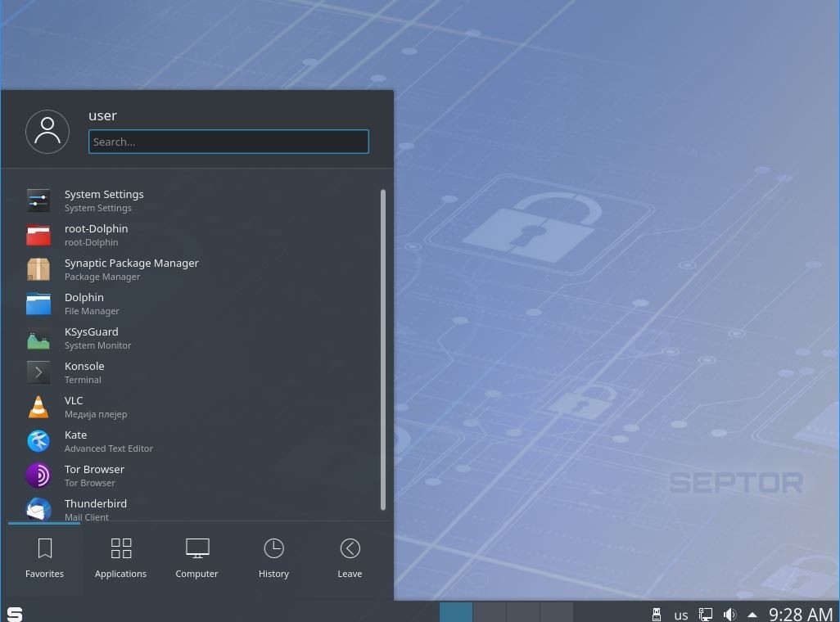Click 'File Manager' subtitle text
Screen dimensions: 840x622
[x=92, y=311]
